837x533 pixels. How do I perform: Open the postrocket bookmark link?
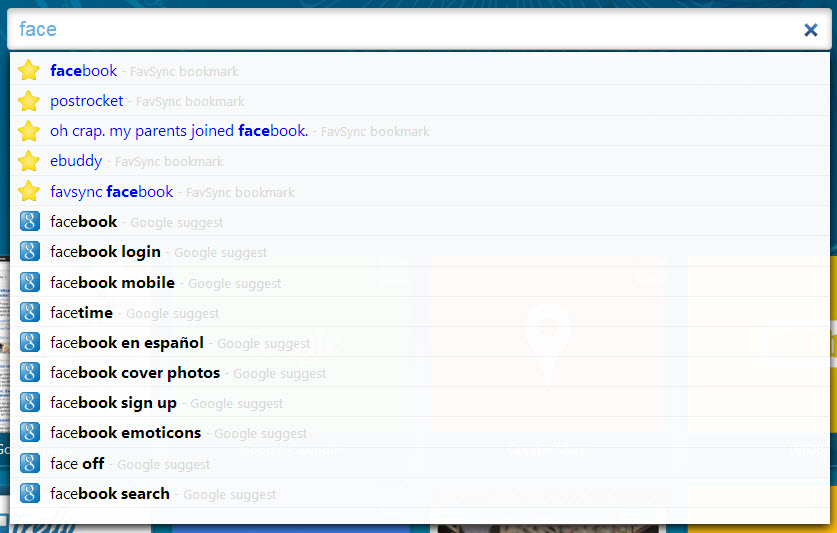tap(87, 101)
